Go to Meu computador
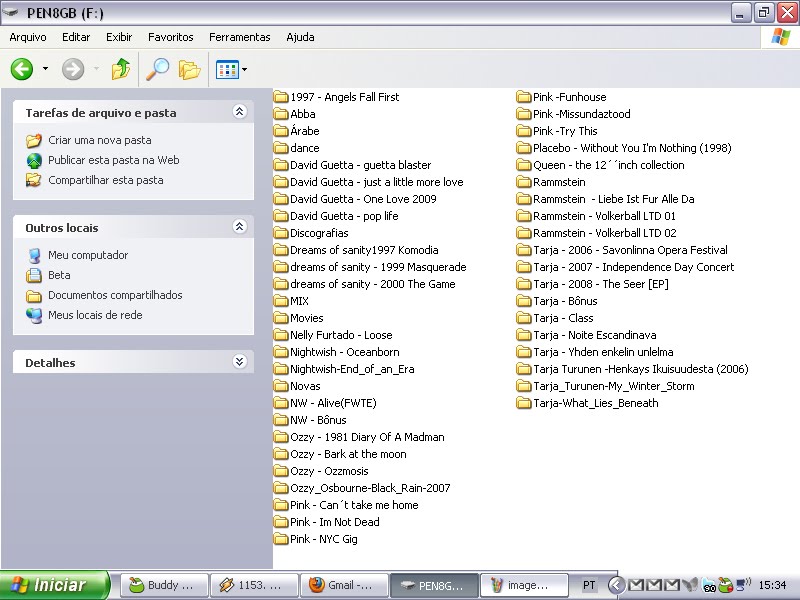 pos(88,255)
